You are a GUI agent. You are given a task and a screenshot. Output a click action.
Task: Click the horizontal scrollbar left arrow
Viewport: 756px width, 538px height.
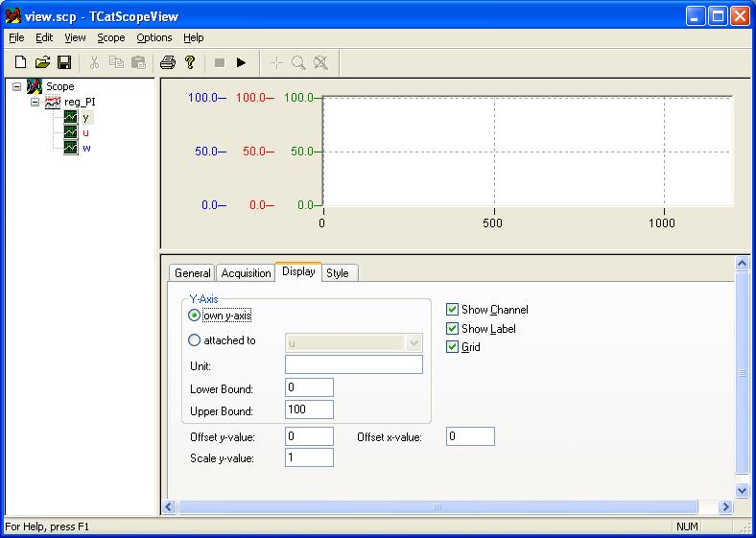coord(169,506)
